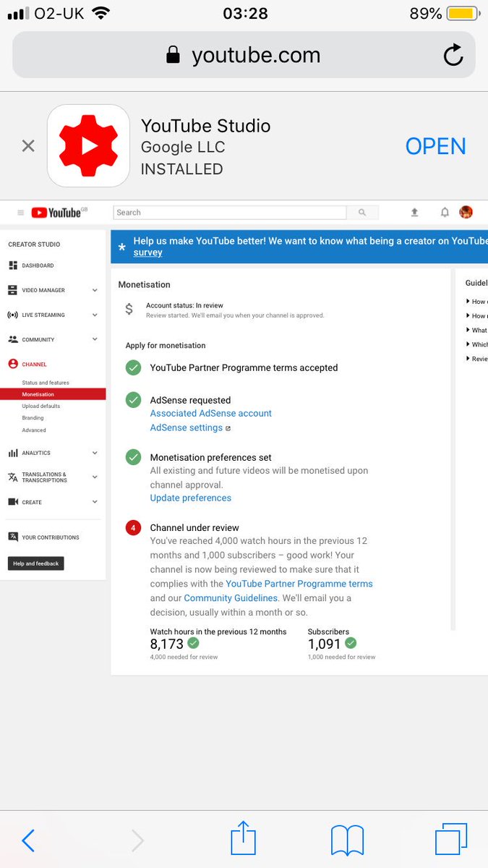Viewport: 488px width, 868px height.
Task: Tap OPEN for YouTube Studio app
Action: click(435, 146)
